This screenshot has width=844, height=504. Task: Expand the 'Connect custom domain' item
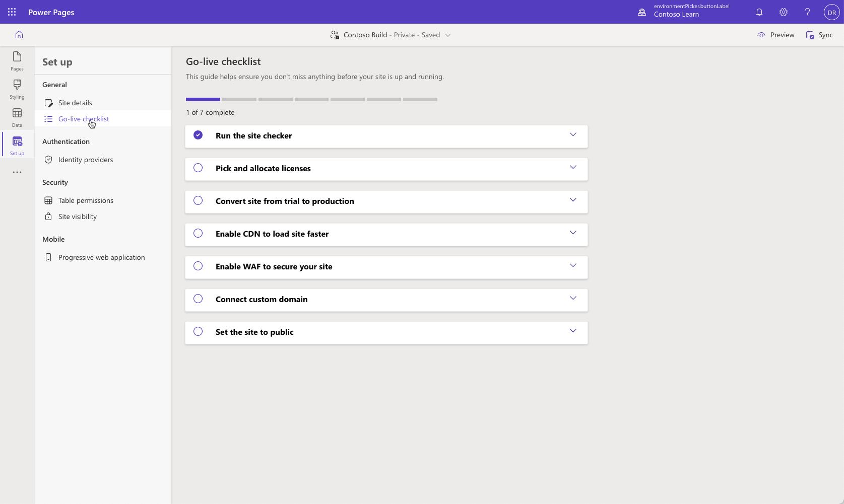573,298
